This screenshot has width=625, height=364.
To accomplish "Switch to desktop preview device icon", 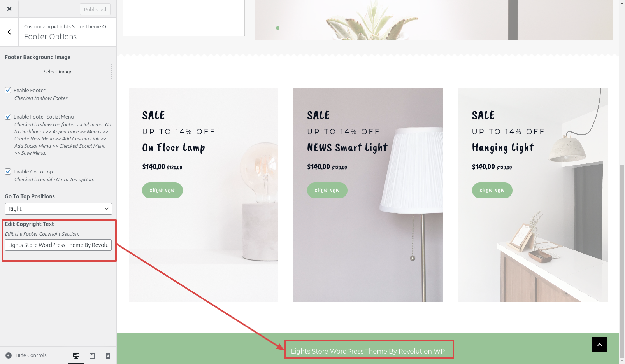I will (76, 355).
